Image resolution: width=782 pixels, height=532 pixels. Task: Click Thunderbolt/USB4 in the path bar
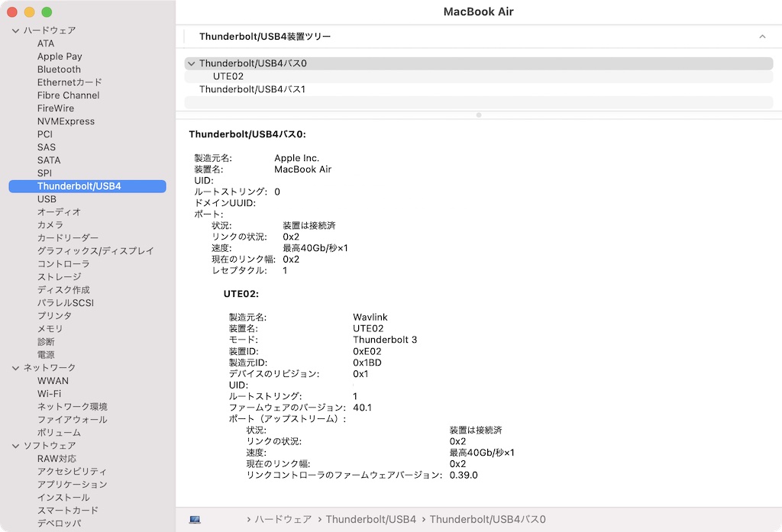point(370,520)
